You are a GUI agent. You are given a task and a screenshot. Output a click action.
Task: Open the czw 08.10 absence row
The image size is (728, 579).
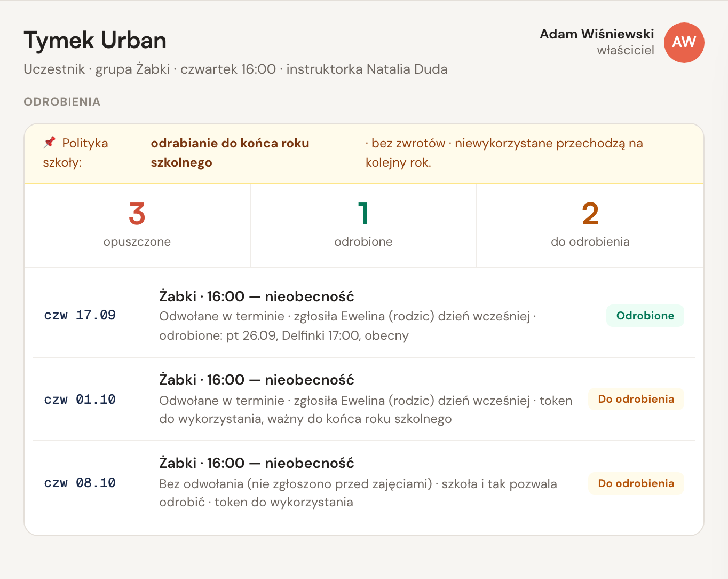(x=364, y=482)
